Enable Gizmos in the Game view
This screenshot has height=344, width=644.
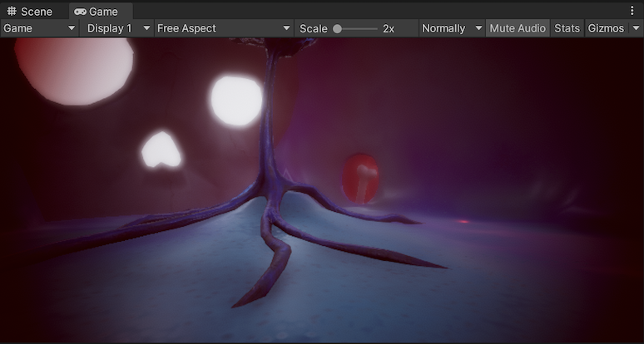coord(606,28)
